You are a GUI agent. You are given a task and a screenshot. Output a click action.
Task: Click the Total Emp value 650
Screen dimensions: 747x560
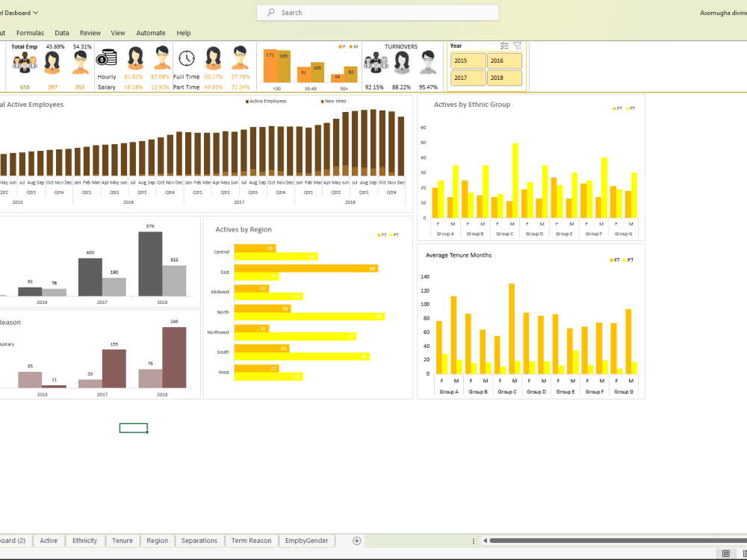[25, 87]
